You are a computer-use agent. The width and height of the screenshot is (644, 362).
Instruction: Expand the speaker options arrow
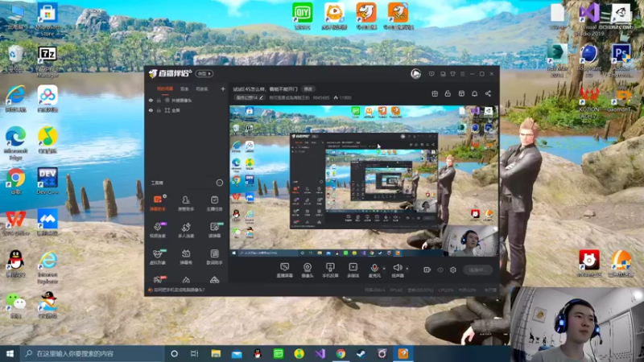click(407, 269)
